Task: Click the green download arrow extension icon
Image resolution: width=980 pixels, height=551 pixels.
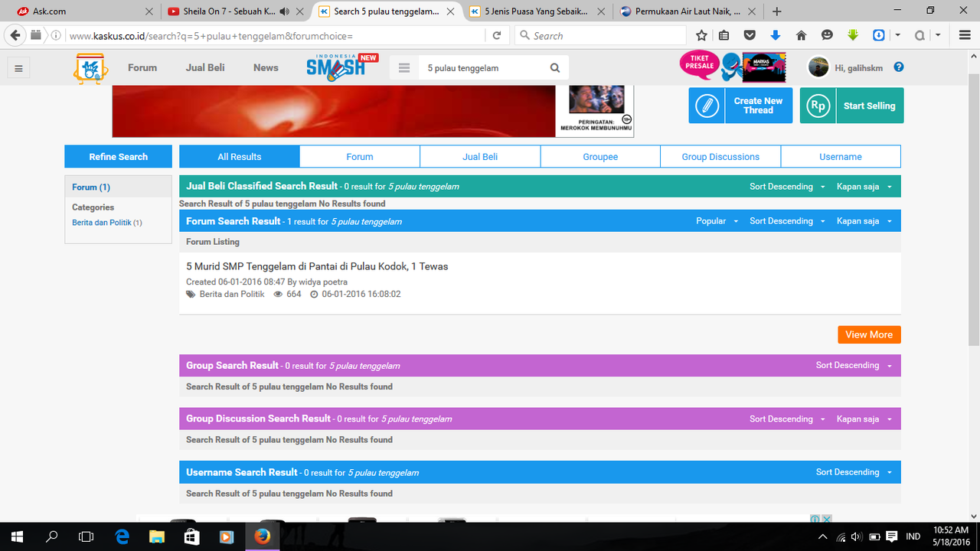Action: [x=853, y=35]
